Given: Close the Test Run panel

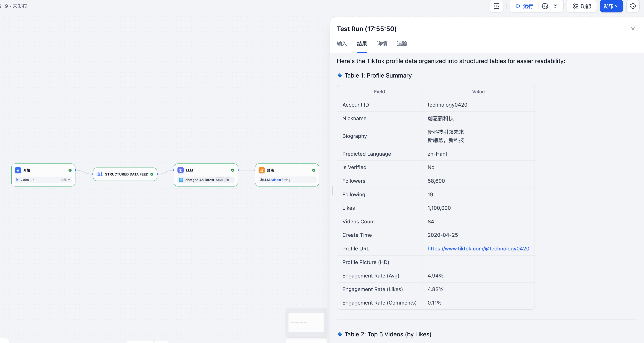Looking at the screenshot, I should 633,29.
